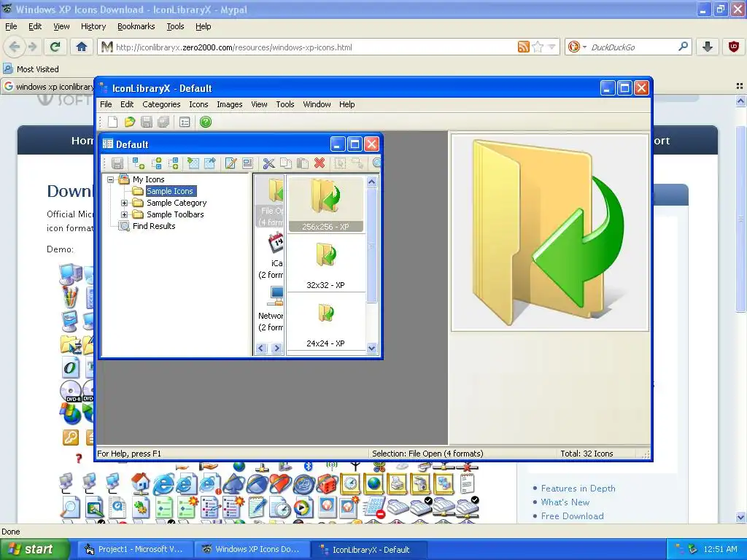Collapse the My Icons tree node

[x=111, y=179]
